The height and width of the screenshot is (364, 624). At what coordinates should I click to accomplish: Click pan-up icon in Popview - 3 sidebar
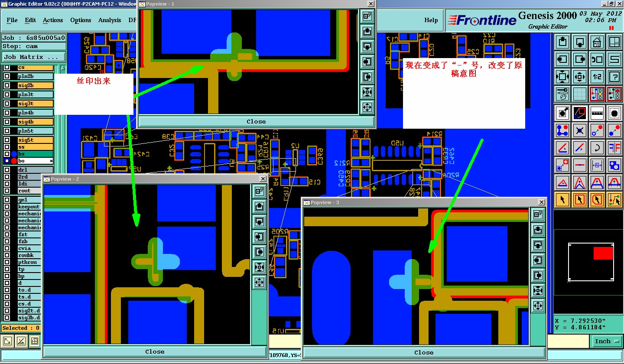(x=538, y=230)
